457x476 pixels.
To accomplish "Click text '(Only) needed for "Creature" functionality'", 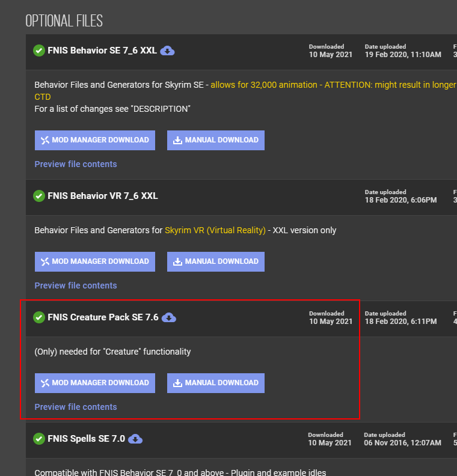I will coord(112,352).
